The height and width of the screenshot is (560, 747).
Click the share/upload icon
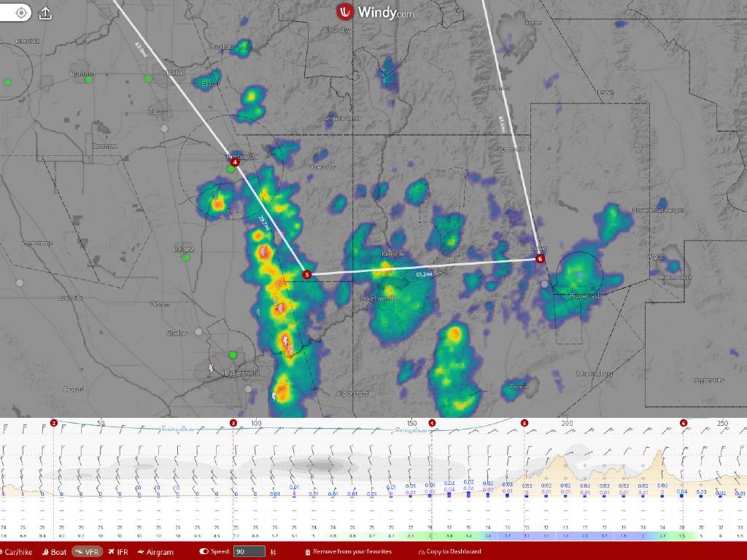[45, 13]
